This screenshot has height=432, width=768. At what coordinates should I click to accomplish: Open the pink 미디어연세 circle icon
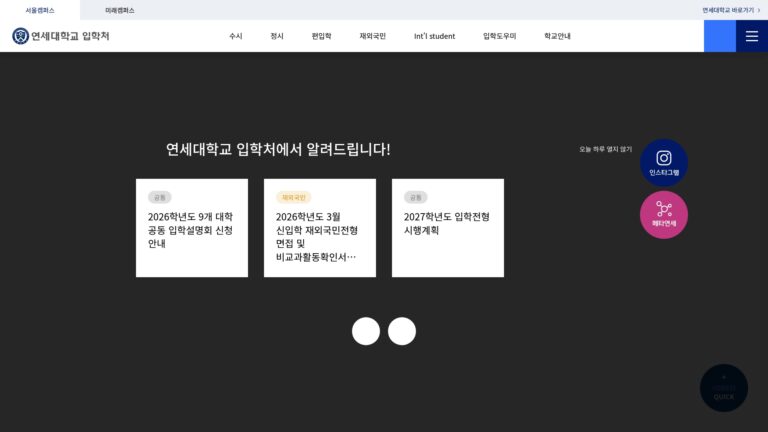coord(664,215)
